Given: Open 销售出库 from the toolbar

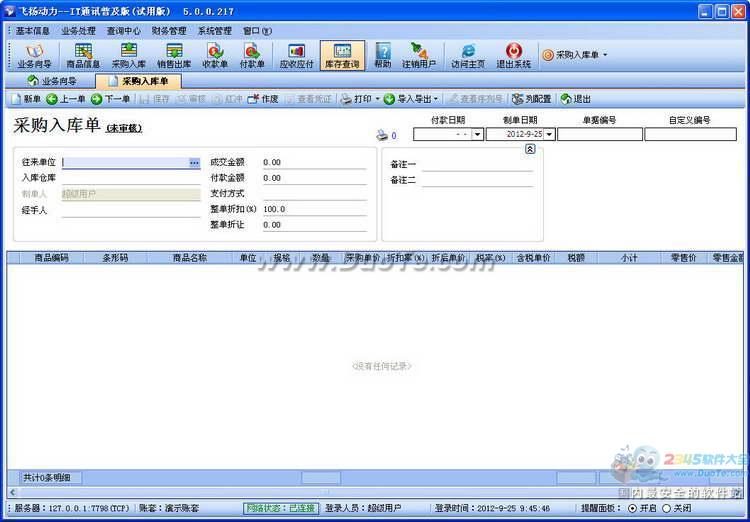Looking at the screenshot, I should point(174,55).
